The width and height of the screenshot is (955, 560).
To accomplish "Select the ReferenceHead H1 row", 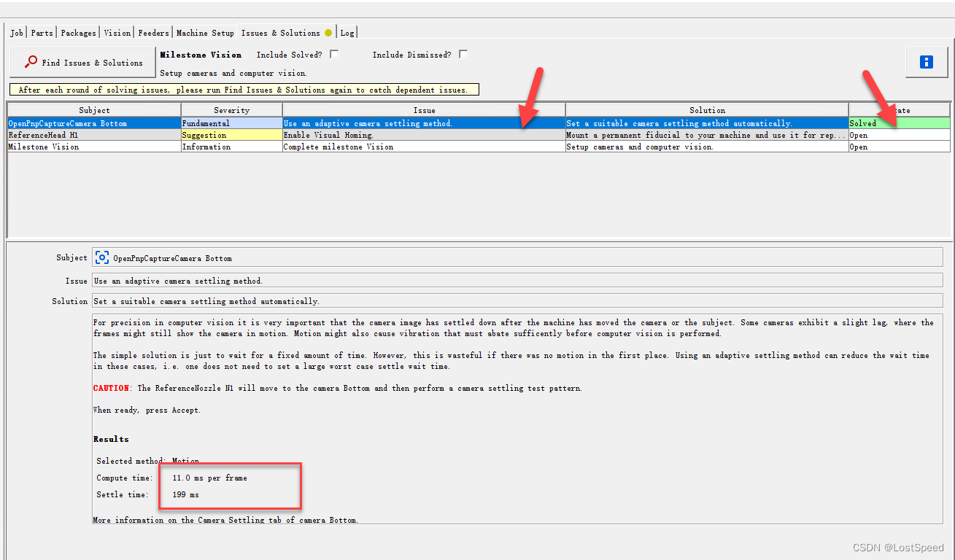I will 479,135.
